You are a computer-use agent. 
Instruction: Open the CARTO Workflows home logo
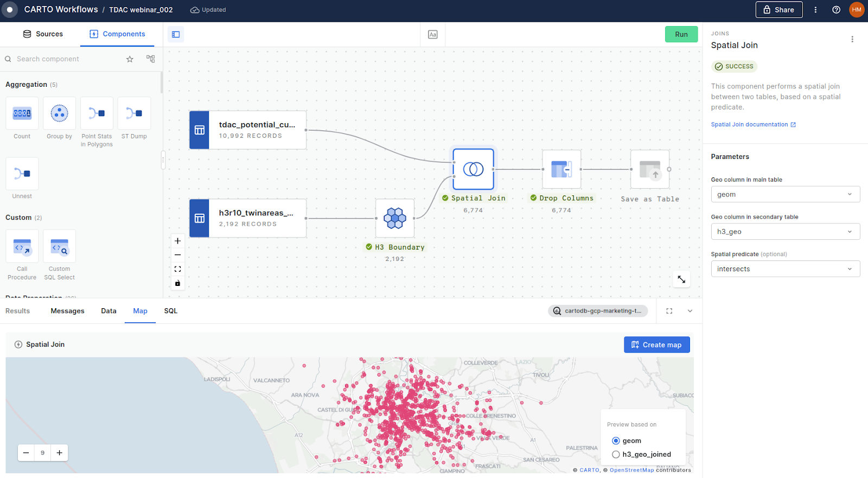click(10, 10)
